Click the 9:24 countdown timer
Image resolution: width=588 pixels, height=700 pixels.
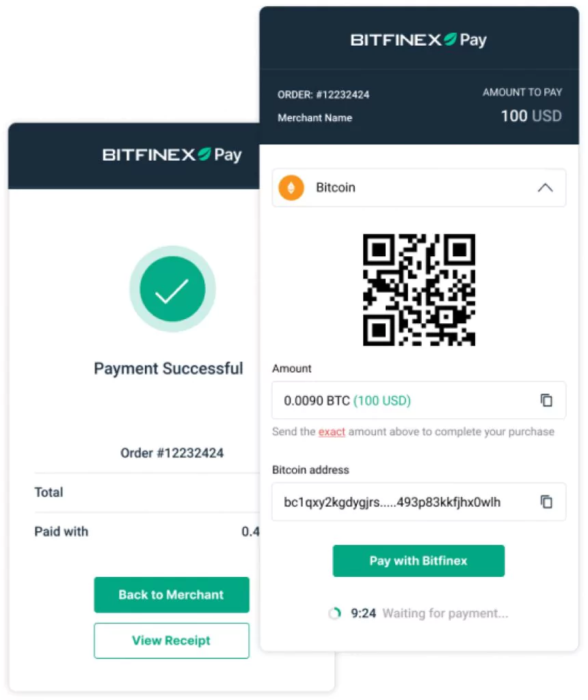pyautogui.click(x=363, y=613)
